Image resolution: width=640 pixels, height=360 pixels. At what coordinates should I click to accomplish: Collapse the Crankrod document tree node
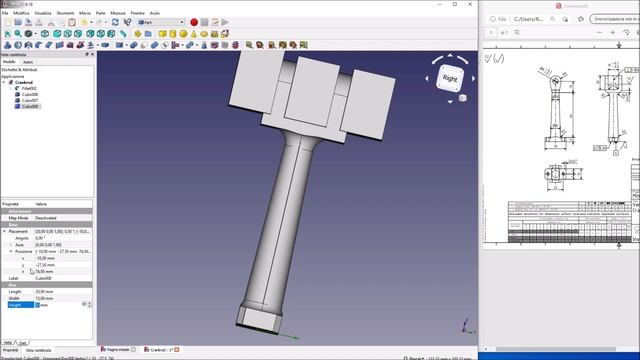(4, 82)
